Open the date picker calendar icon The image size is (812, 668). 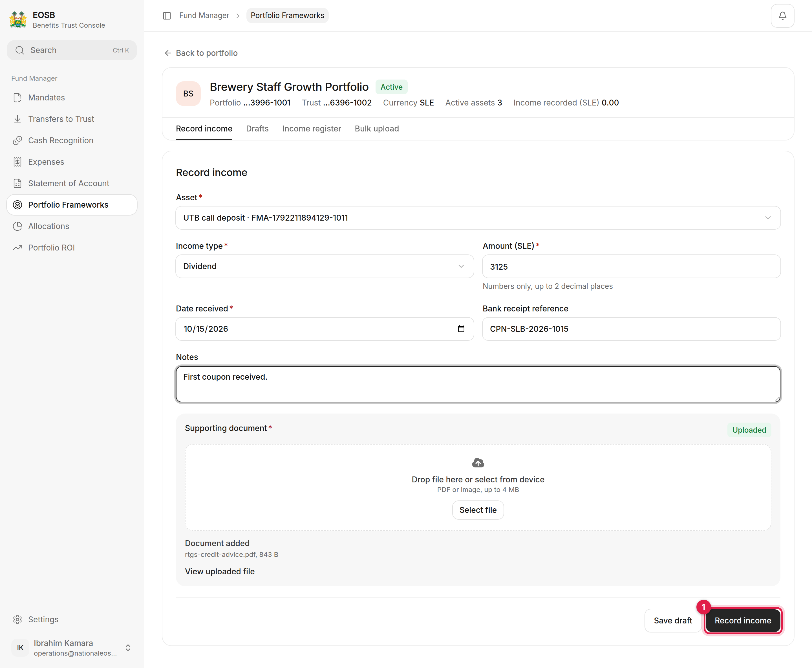click(461, 329)
